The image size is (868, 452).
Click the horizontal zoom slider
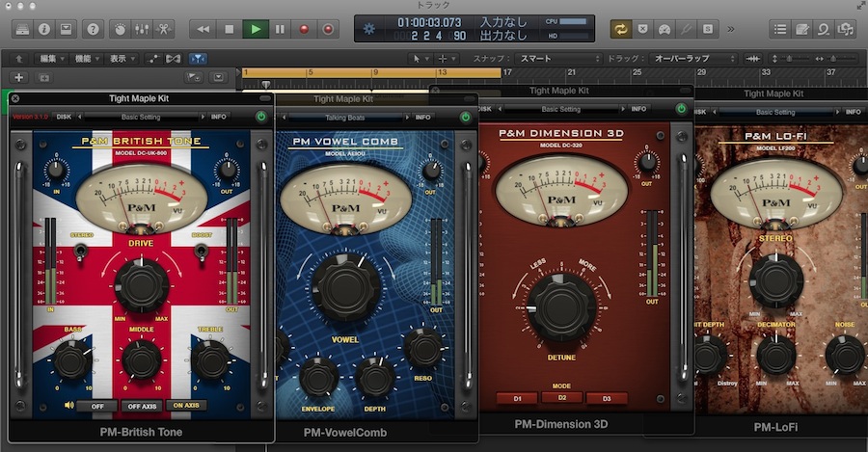point(835,58)
